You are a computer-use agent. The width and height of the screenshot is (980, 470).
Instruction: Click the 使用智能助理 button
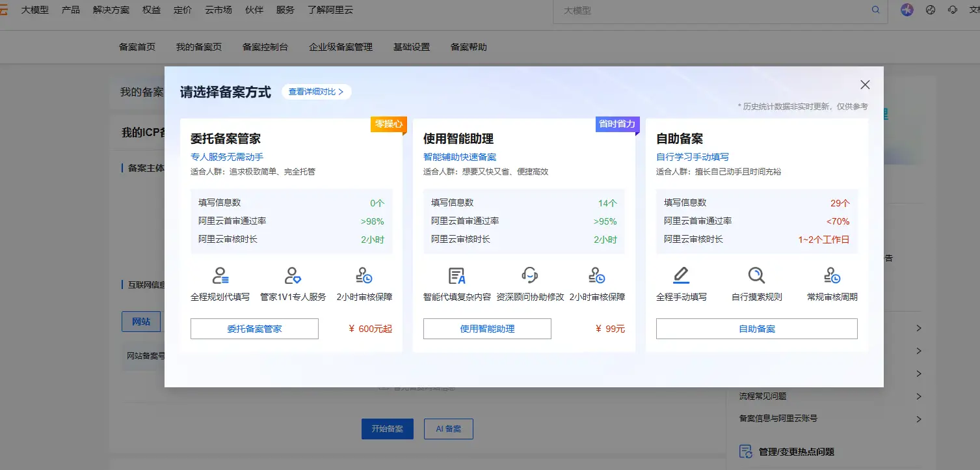click(487, 329)
